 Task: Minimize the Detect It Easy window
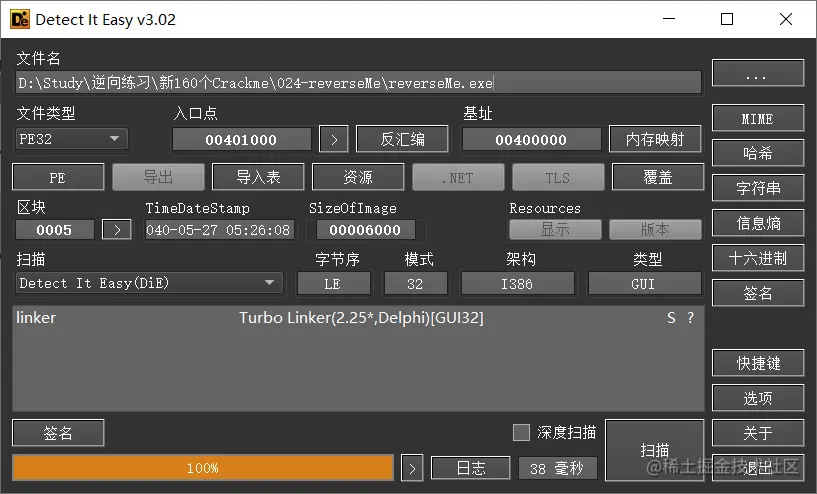[669, 19]
